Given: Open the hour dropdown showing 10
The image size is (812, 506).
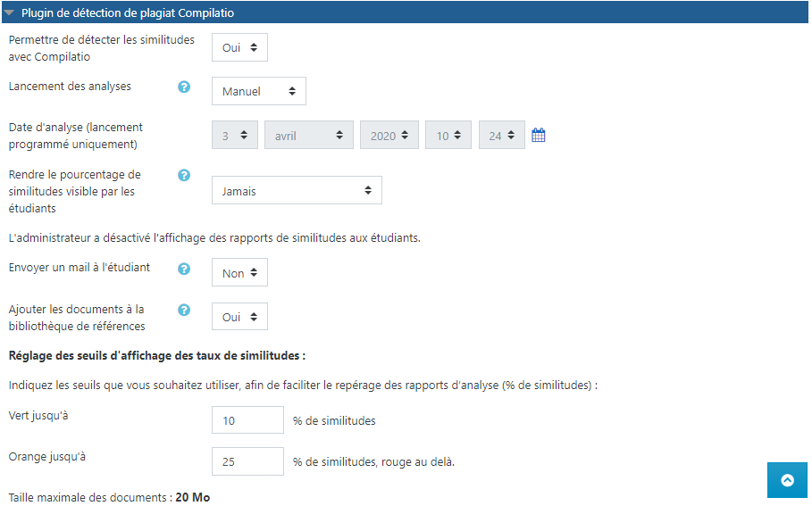Looking at the screenshot, I should click(x=448, y=136).
